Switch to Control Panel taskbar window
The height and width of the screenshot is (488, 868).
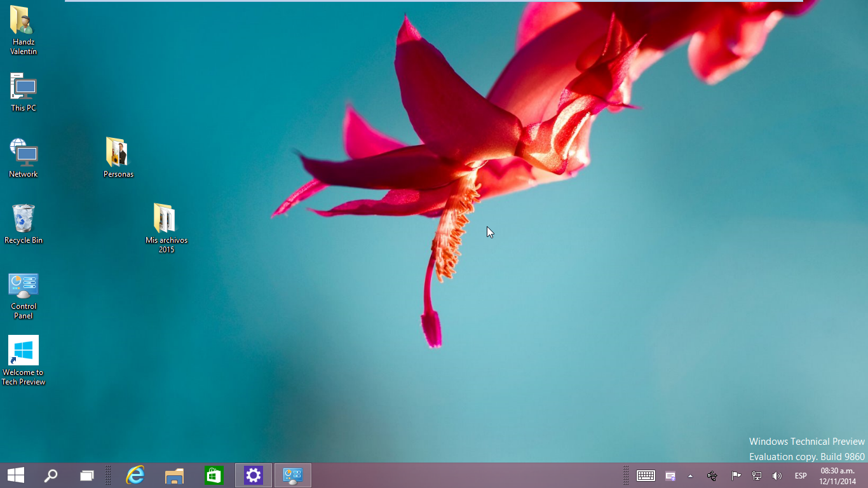pos(292,475)
